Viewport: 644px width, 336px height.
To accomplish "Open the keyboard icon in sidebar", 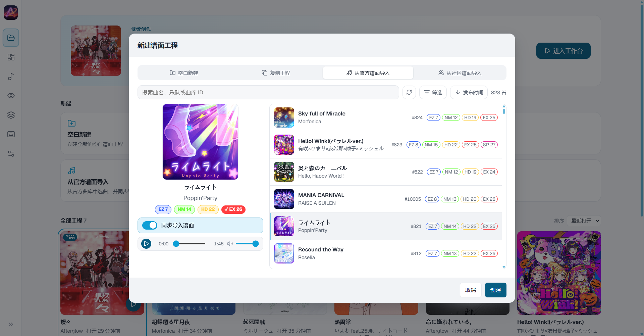I will click(x=11, y=134).
